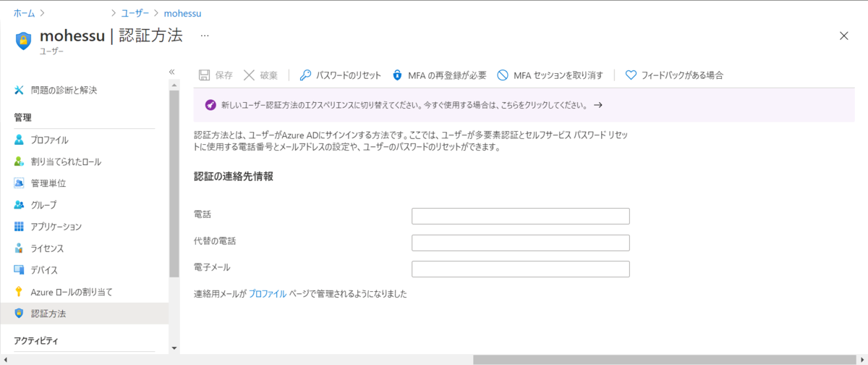
Task: Click the 破棄 discard button
Action: (260, 75)
